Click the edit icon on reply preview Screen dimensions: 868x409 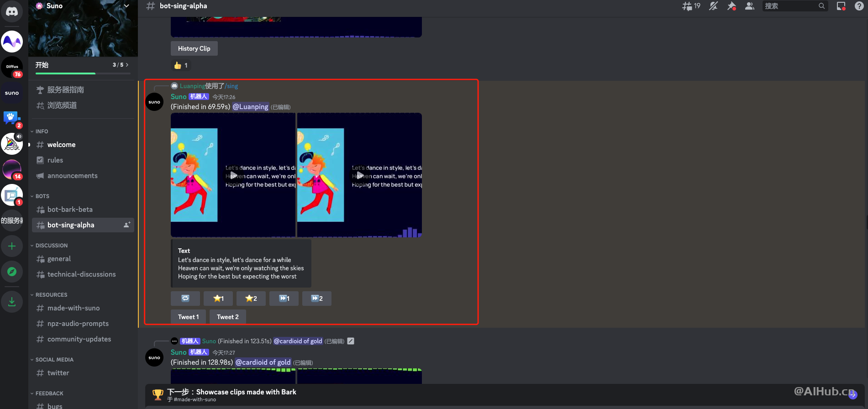pyautogui.click(x=351, y=341)
